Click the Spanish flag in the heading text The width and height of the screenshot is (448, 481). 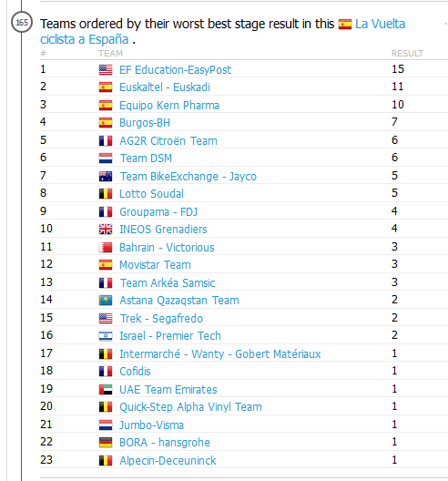(345, 25)
